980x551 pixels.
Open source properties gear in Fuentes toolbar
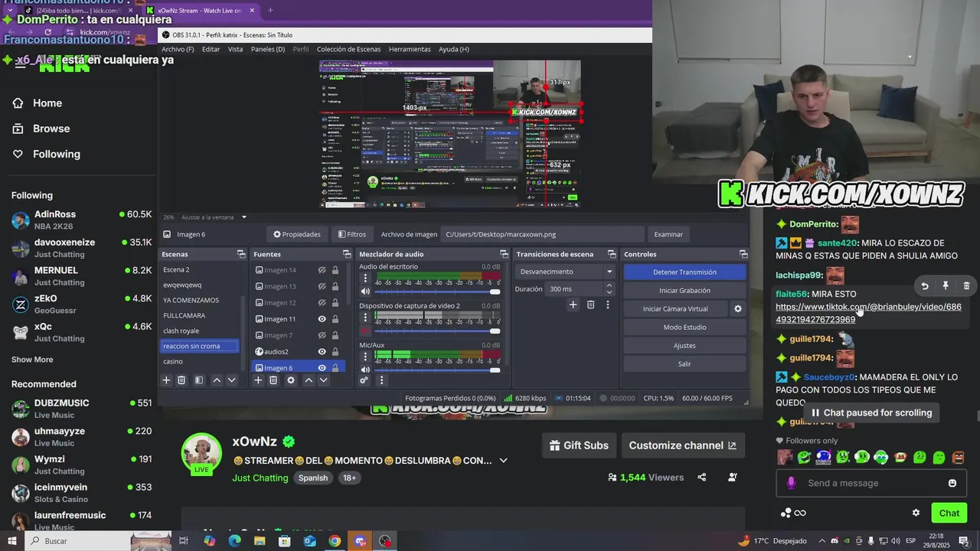click(x=291, y=380)
